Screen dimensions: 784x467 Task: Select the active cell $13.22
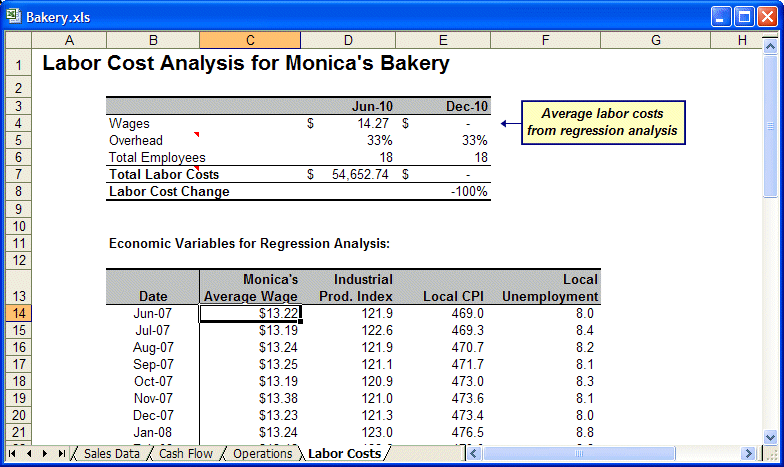click(250, 313)
